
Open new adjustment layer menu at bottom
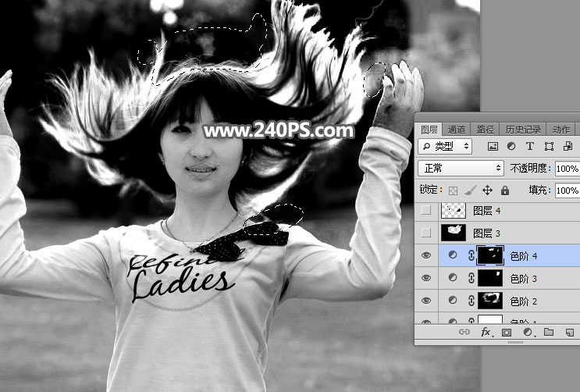[x=528, y=332]
